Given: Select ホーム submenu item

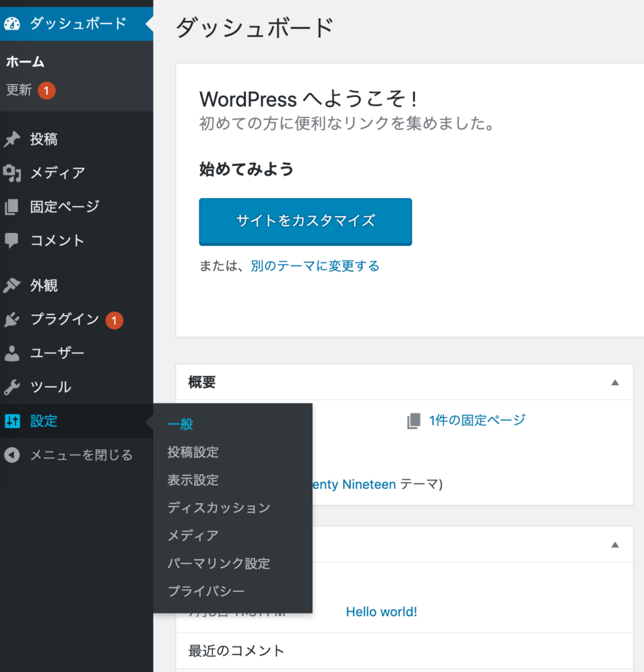Looking at the screenshot, I should pyautogui.click(x=26, y=62).
